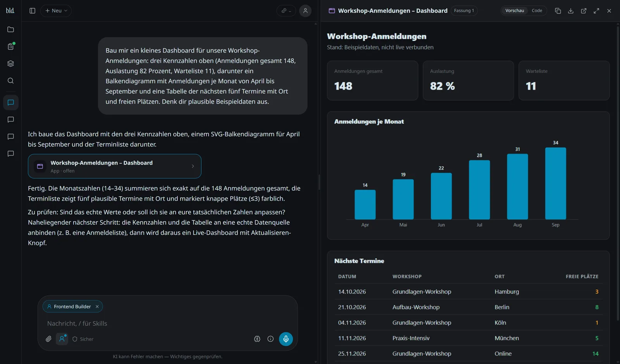Expand the preview panel to fullscreen
The image size is (620, 364).
pyautogui.click(x=596, y=11)
